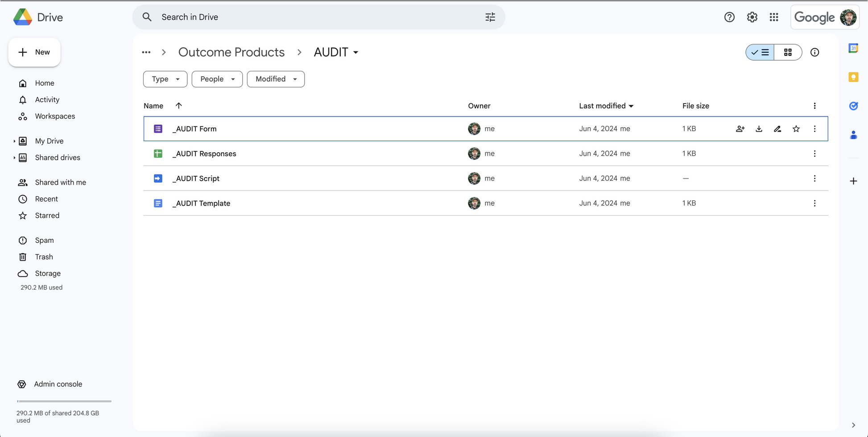
Task: Show the folder details info panel
Action: (x=814, y=52)
